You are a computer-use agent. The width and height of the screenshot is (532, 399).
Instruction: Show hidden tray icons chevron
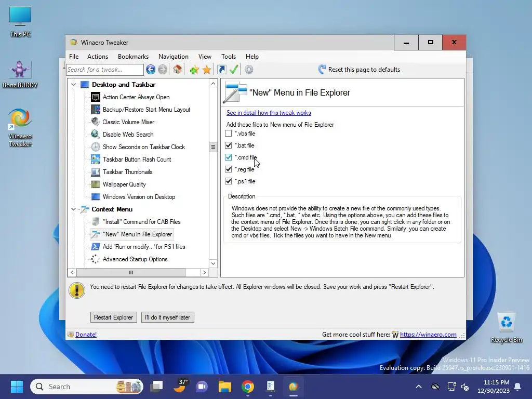tap(419, 387)
